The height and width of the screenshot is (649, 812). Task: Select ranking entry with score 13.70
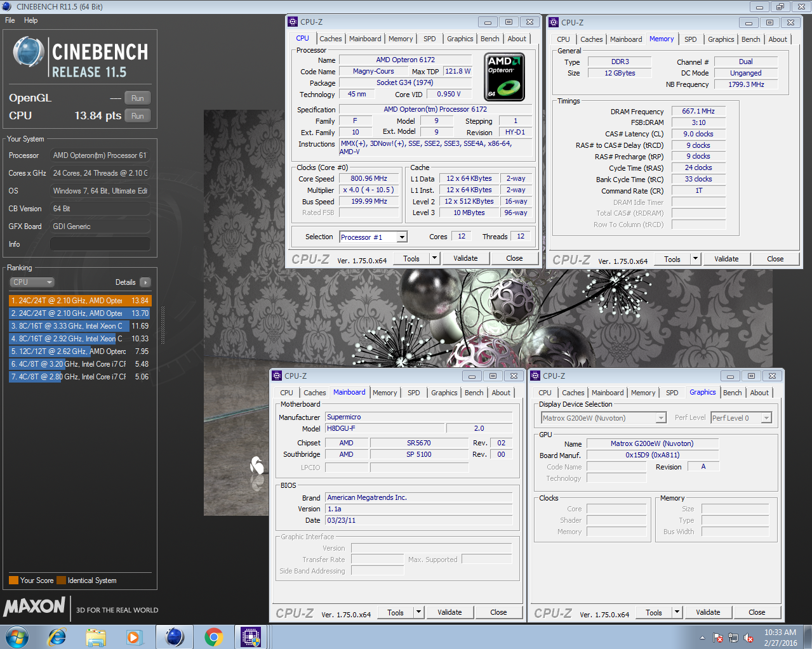click(80, 313)
